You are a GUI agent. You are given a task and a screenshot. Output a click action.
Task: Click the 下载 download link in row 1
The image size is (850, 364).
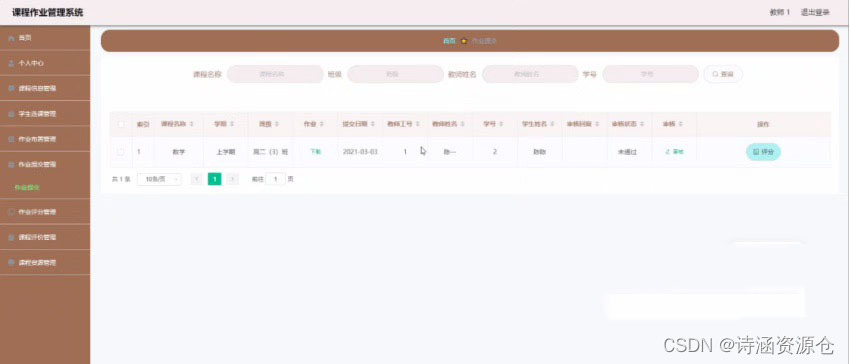point(315,152)
